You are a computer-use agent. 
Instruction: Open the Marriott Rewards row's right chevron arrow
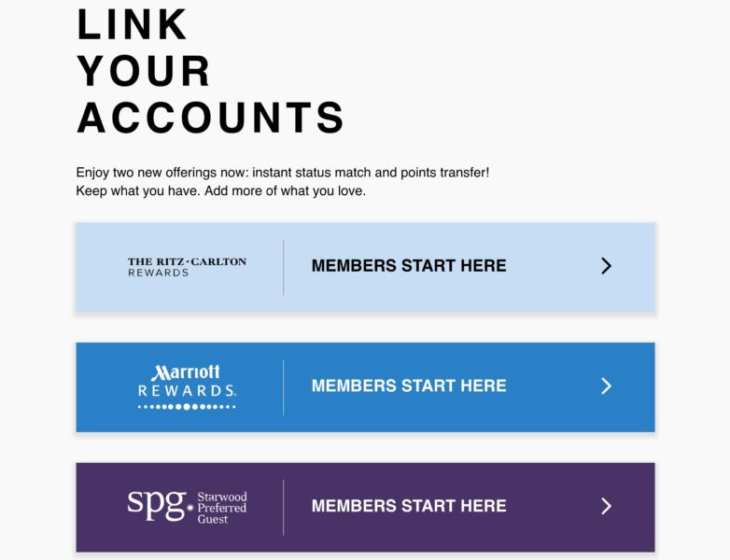coord(606,385)
